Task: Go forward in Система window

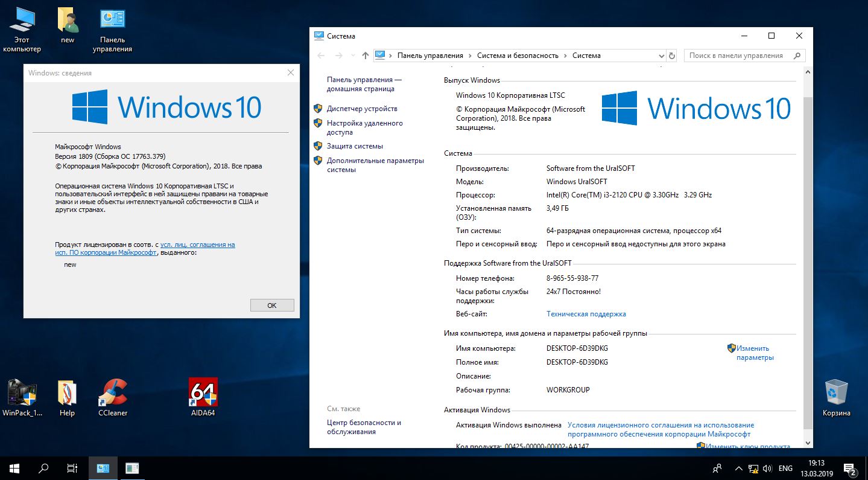Action: [x=338, y=56]
